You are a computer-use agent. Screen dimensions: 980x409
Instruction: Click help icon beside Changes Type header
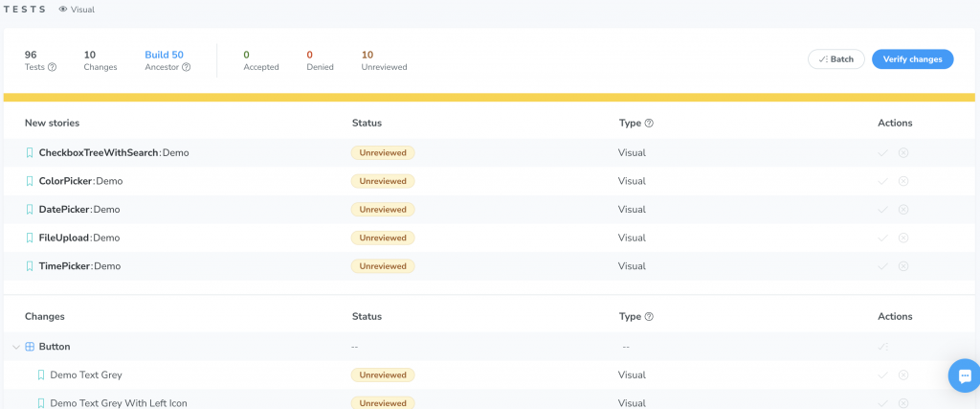coord(649,316)
